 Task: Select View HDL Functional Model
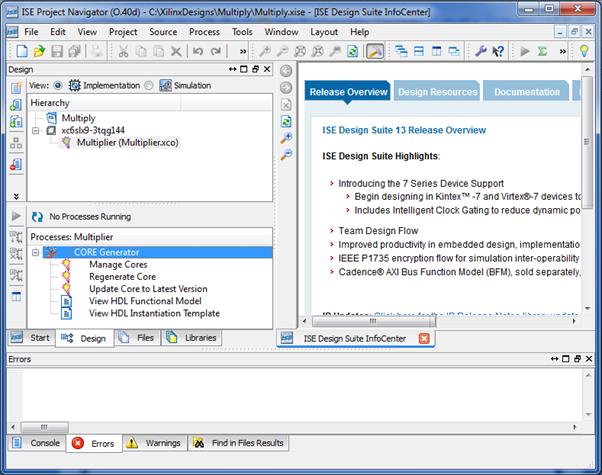[145, 301]
